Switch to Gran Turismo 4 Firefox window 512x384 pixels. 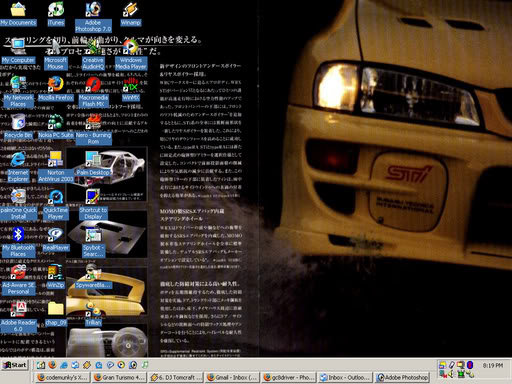pos(119,378)
